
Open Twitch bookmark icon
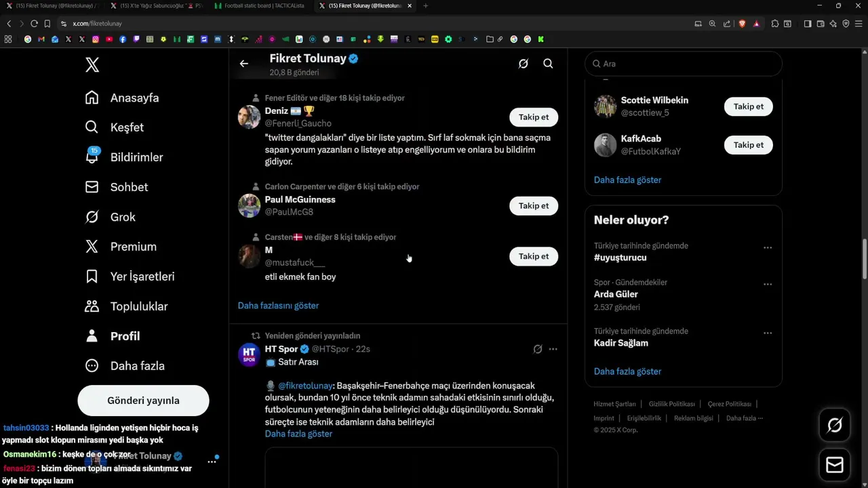point(136,39)
